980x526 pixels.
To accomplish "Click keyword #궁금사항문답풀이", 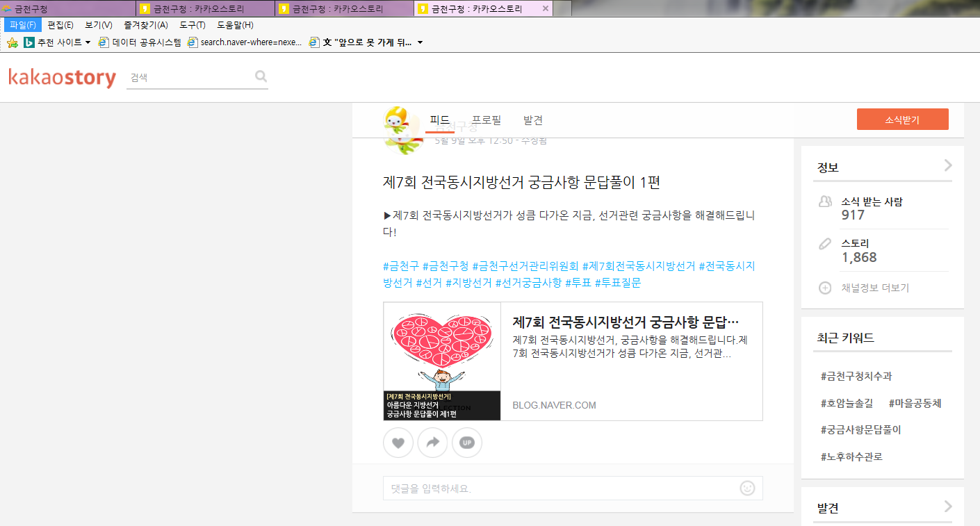I will tap(860, 429).
